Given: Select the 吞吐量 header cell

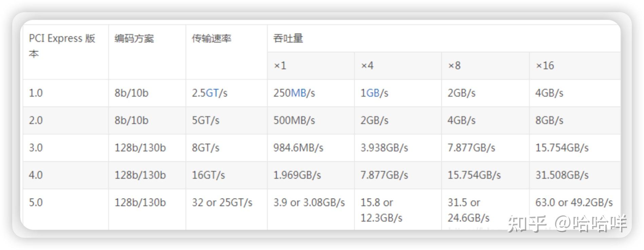Looking at the screenshot, I should pyautogui.click(x=288, y=39).
